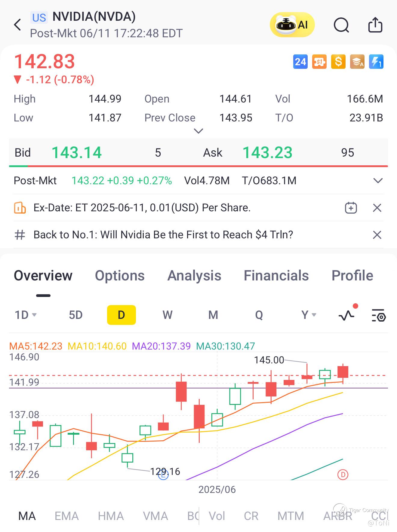
Task: Open the Ex-Date dividend notice text
Action: [142, 208]
